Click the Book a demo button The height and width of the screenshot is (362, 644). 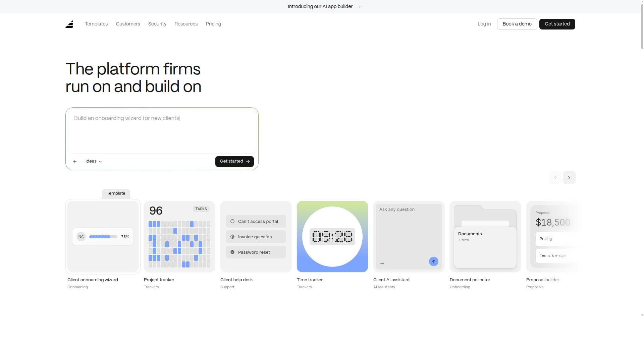coord(517,24)
